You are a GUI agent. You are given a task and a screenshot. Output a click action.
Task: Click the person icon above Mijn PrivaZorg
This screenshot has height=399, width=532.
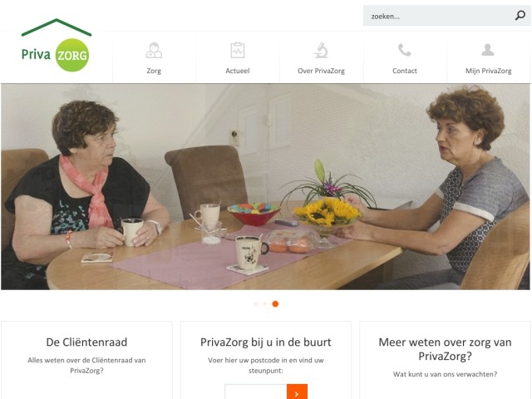[x=488, y=50]
